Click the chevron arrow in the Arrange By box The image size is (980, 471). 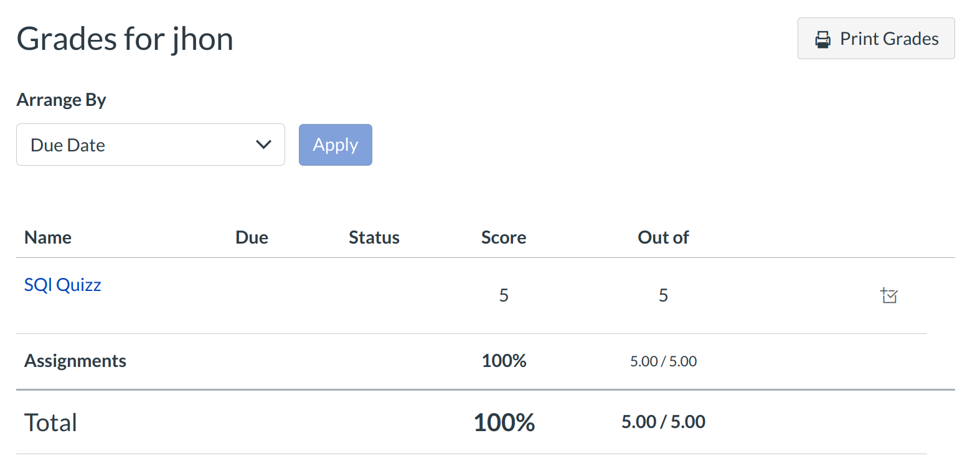click(x=263, y=145)
